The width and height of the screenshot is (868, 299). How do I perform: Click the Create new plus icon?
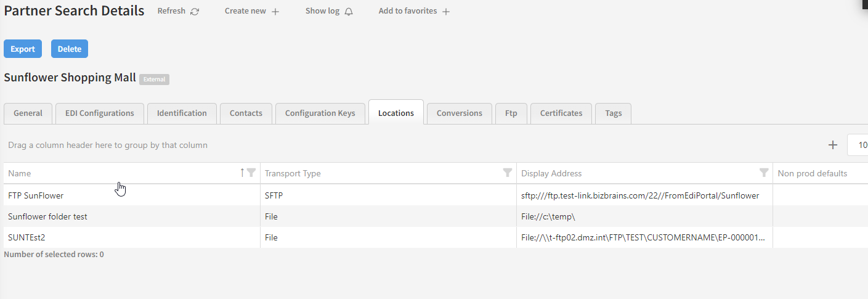[x=275, y=12]
